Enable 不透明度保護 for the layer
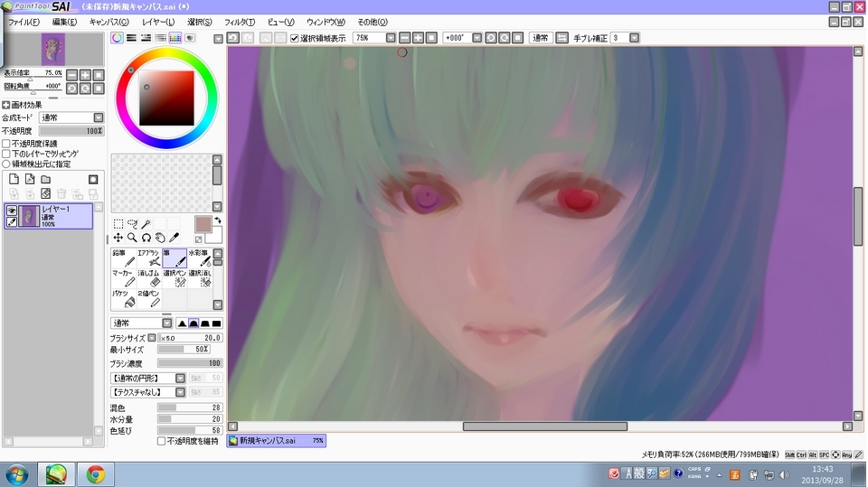The image size is (868, 487). (x=6, y=144)
